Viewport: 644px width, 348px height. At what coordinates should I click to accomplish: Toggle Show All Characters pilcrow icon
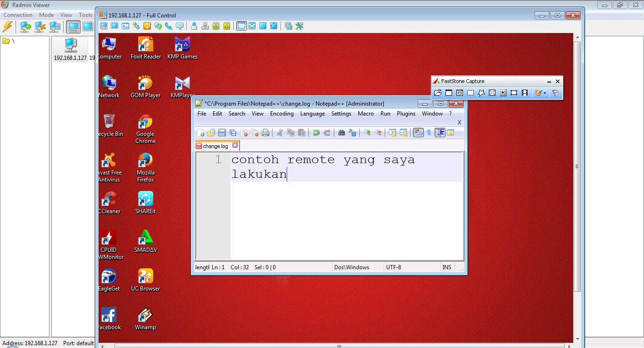429,133
